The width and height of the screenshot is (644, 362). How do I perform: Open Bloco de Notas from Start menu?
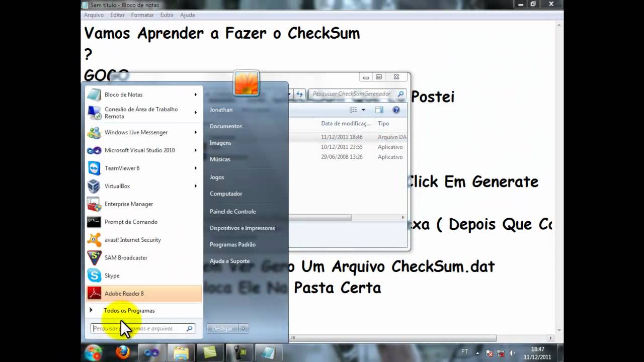pos(143,95)
